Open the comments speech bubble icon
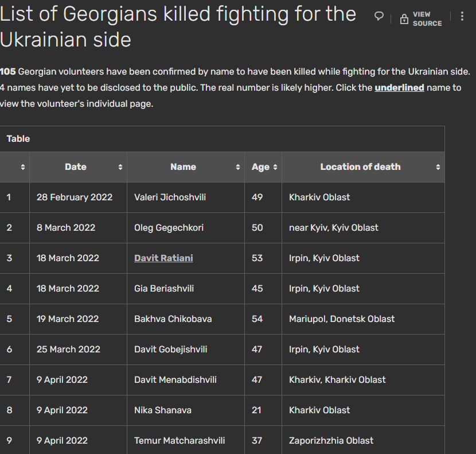 click(x=379, y=16)
